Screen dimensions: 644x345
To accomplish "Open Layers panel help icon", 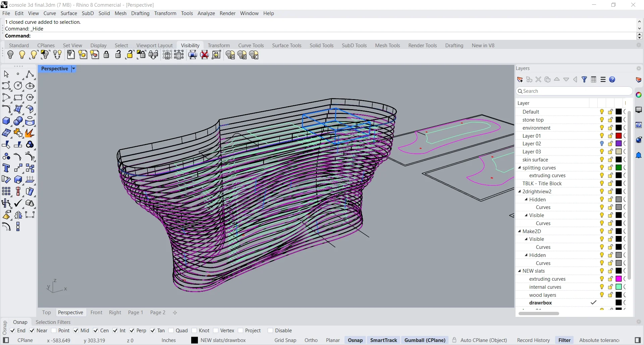I will tap(612, 80).
